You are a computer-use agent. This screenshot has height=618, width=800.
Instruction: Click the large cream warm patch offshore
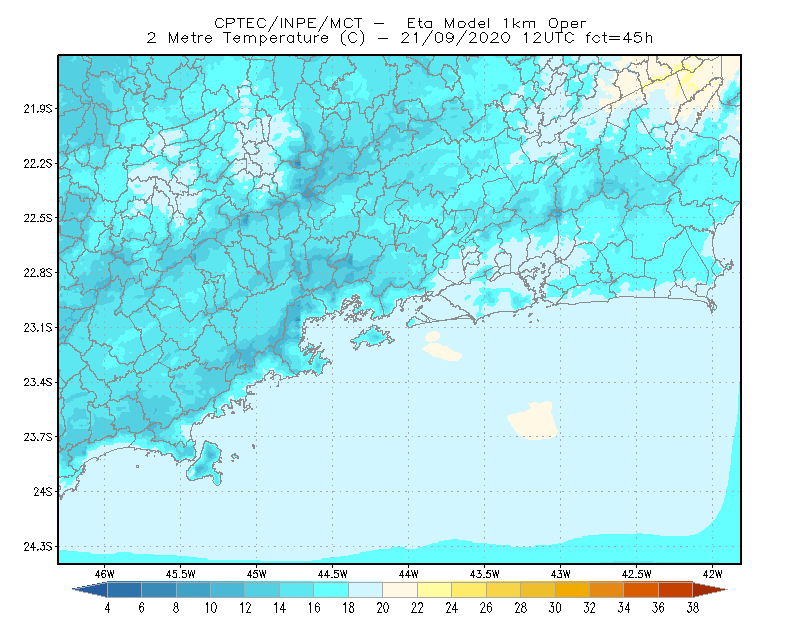coord(533,421)
